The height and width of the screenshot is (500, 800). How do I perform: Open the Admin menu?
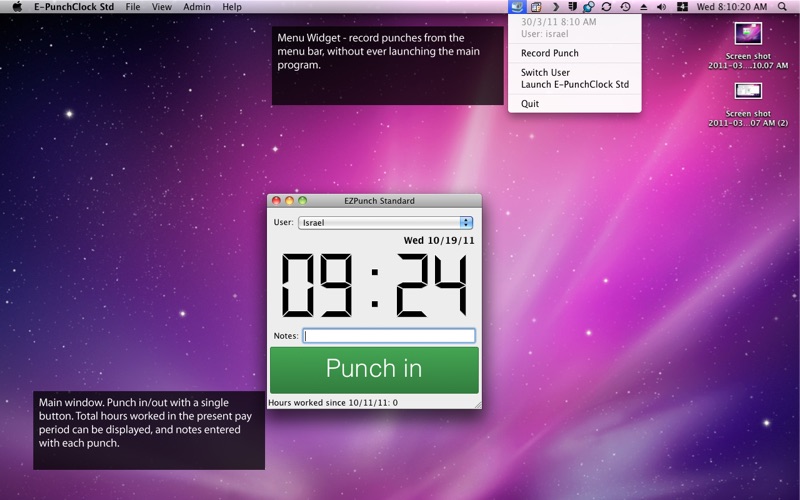pyautogui.click(x=197, y=7)
